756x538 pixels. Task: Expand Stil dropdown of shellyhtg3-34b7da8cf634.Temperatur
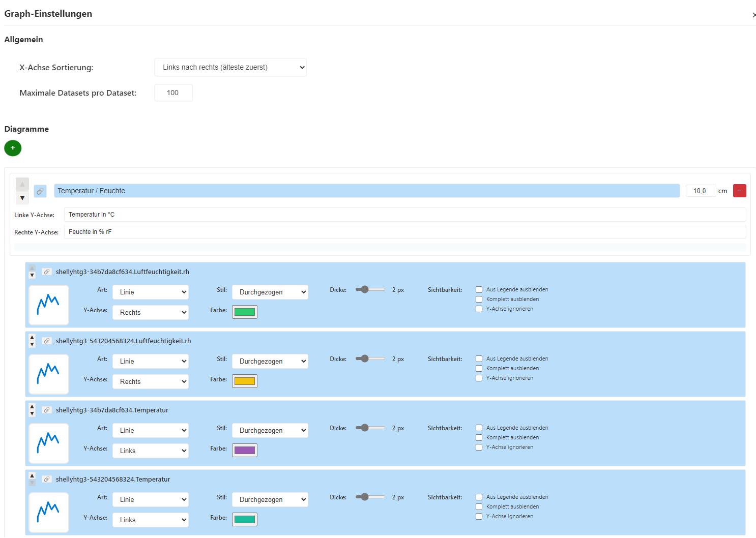(x=270, y=430)
